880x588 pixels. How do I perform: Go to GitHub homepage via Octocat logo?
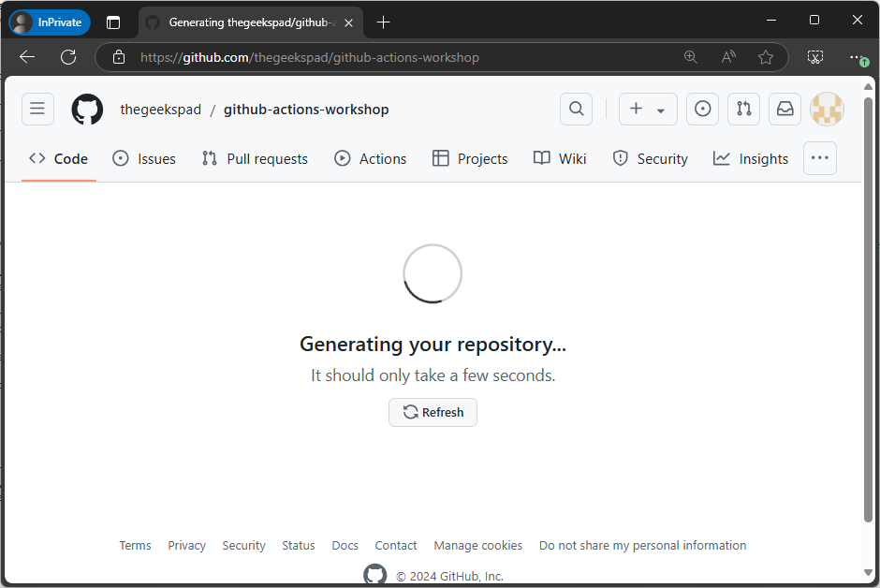tap(87, 109)
